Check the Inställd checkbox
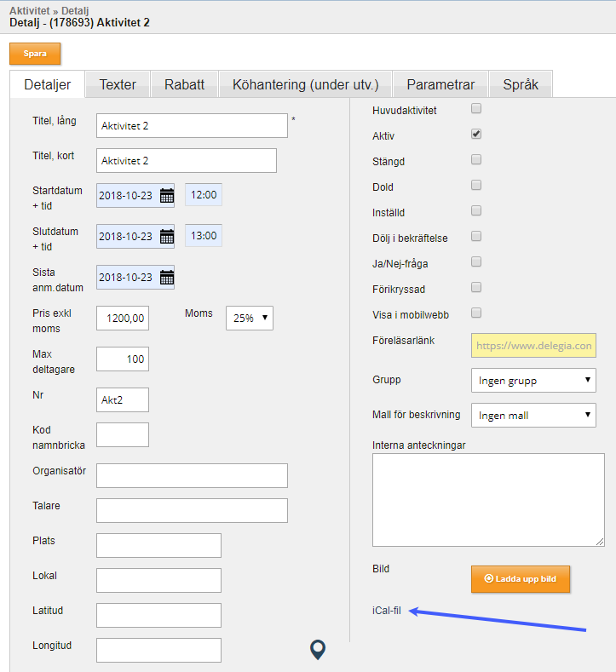 [476, 210]
